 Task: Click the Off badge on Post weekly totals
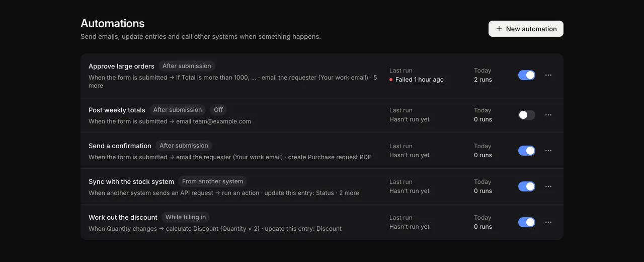click(x=218, y=110)
